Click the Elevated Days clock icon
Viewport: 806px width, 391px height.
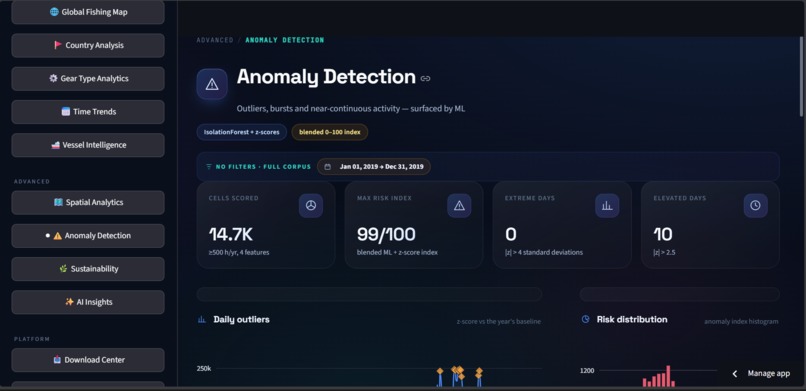(755, 206)
